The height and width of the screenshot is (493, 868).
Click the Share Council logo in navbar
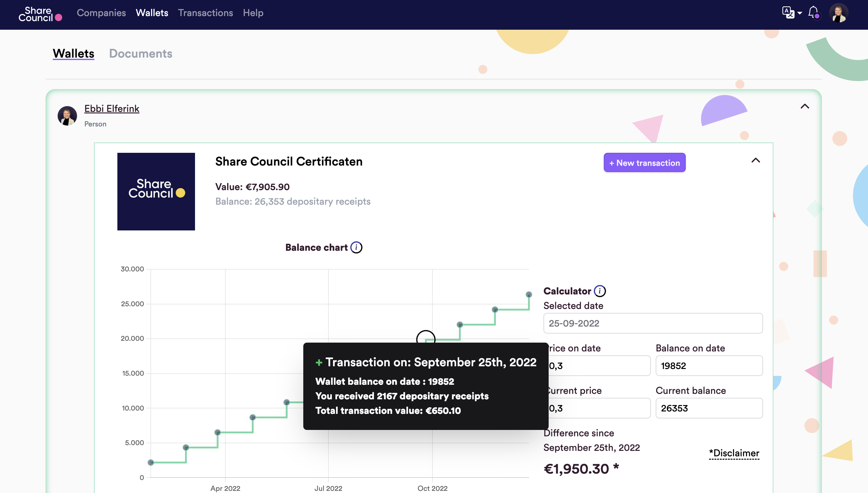tap(40, 14)
